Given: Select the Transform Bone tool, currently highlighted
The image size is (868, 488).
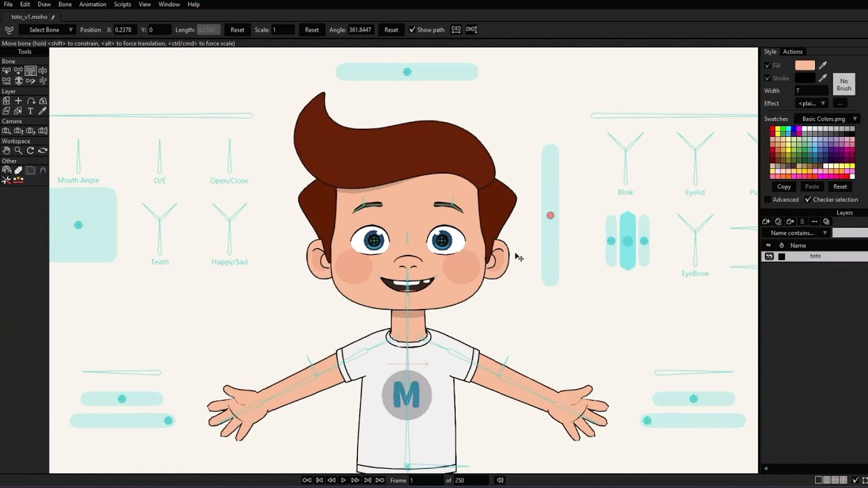Looking at the screenshot, I should (x=31, y=70).
